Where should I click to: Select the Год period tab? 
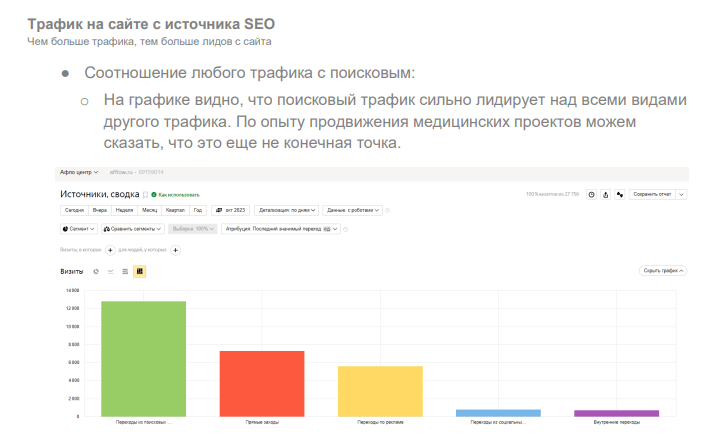tap(198, 210)
